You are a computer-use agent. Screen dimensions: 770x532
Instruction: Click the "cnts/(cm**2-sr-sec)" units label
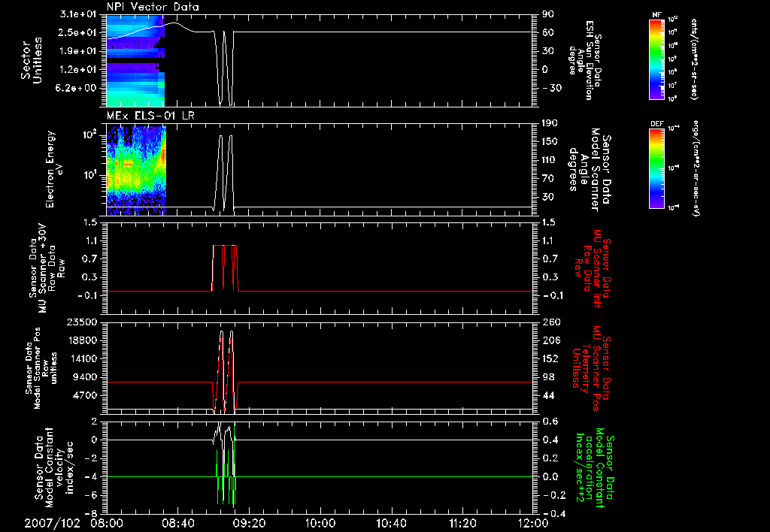point(694,59)
